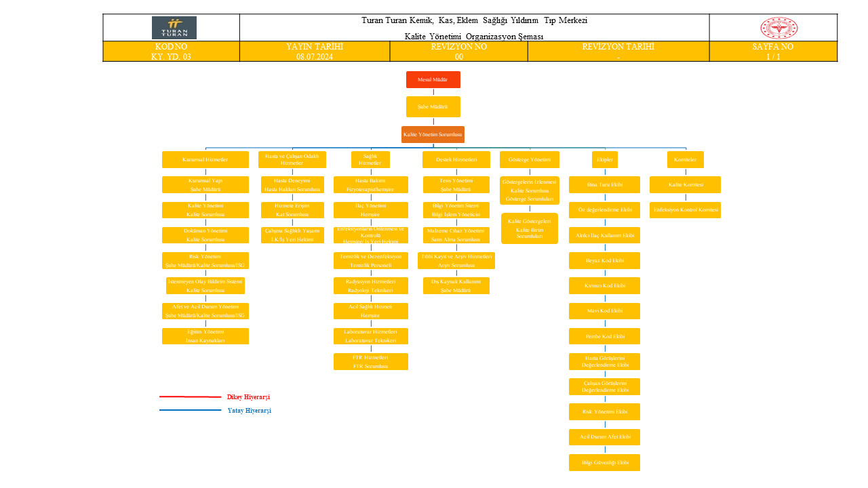Select the Eğitim Yönetimi box
Image resolution: width=868 pixels, height=488 pixels.
tap(205, 336)
